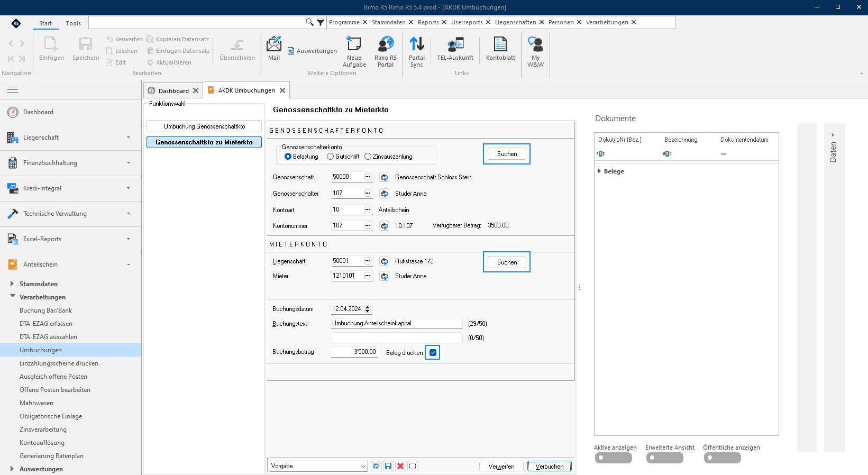This screenshot has width=868, height=475.
Task: Collapse the Verarbeitungen tree node
Action: click(x=12, y=297)
